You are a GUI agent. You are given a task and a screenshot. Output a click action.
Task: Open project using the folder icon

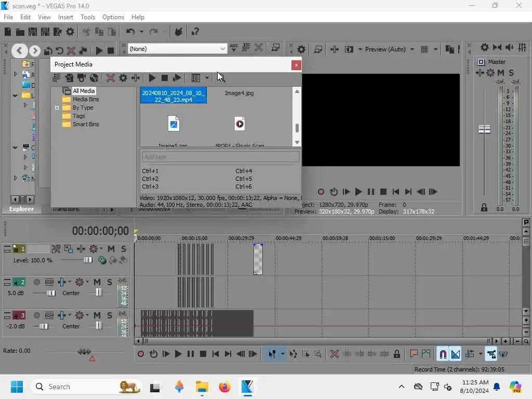(x=20, y=32)
